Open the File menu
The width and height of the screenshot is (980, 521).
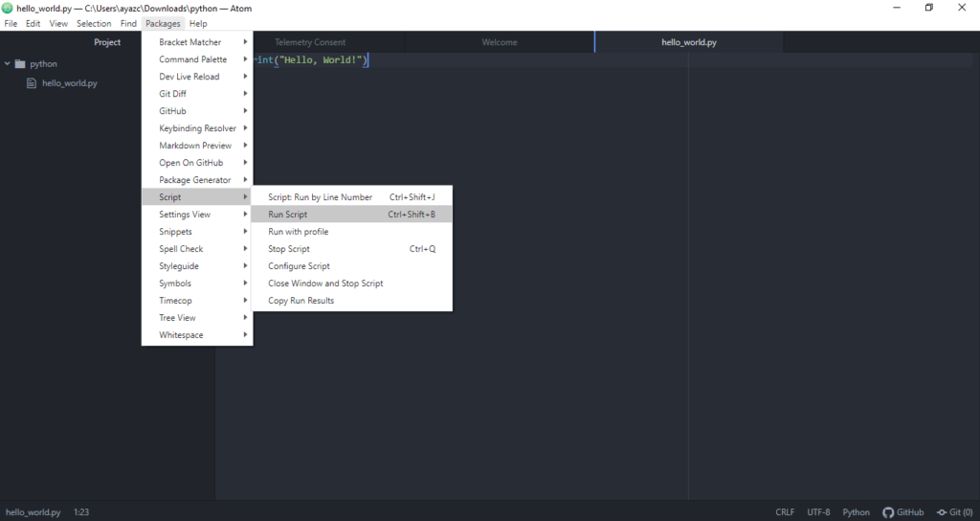[11, 23]
